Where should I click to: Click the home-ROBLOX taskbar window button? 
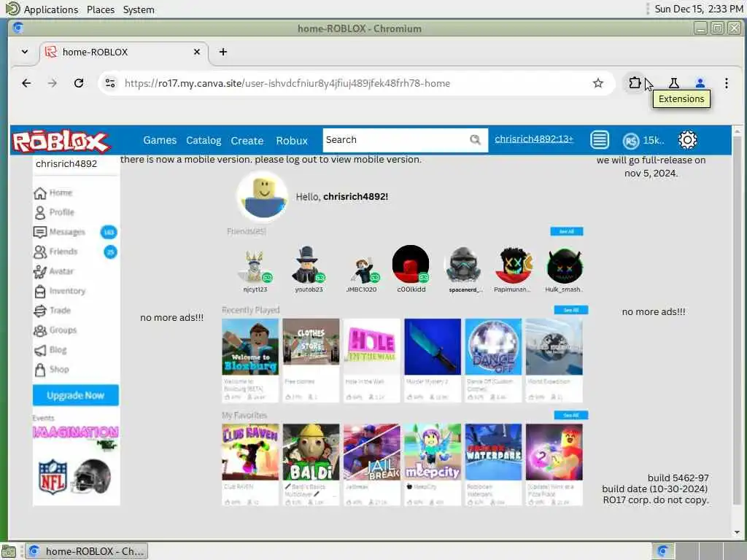(x=86, y=551)
